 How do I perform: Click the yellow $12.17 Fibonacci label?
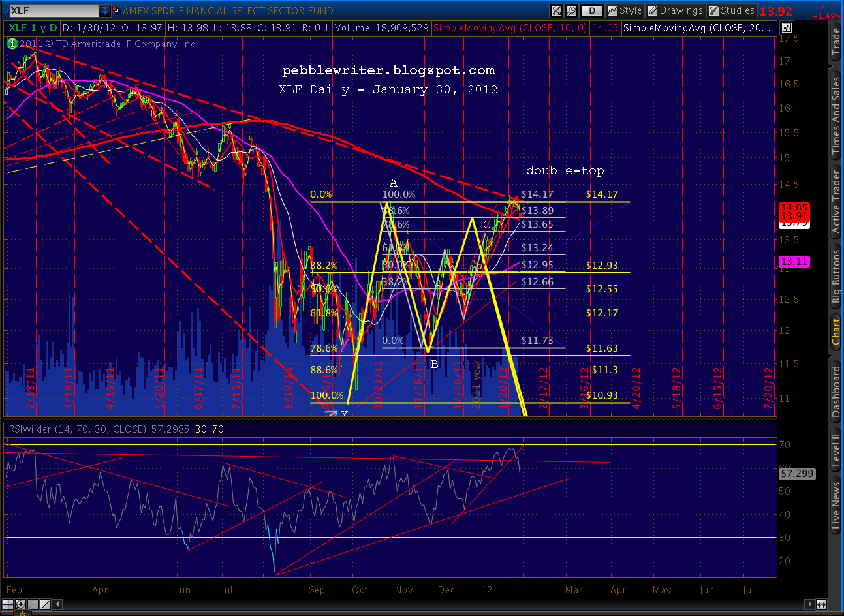coord(602,313)
